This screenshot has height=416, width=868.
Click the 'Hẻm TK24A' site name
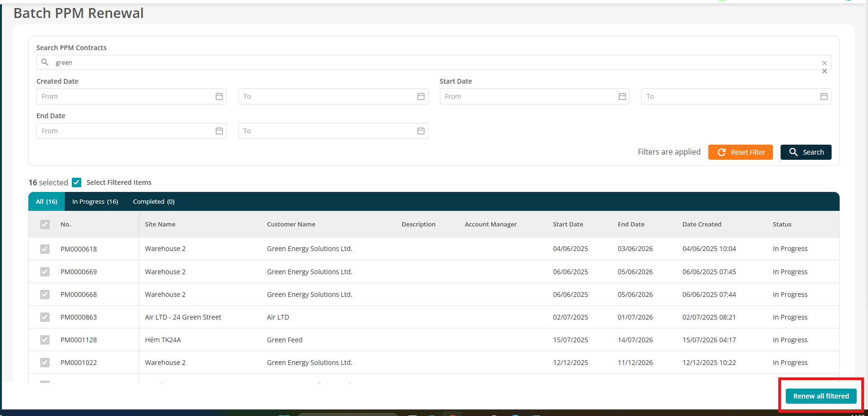pyautogui.click(x=163, y=340)
